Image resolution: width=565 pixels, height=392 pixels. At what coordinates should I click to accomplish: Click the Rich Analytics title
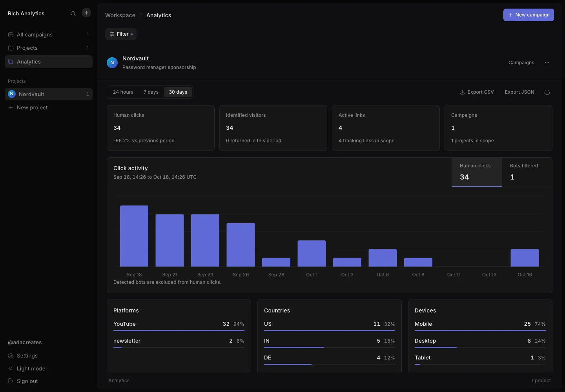pyautogui.click(x=26, y=13)
